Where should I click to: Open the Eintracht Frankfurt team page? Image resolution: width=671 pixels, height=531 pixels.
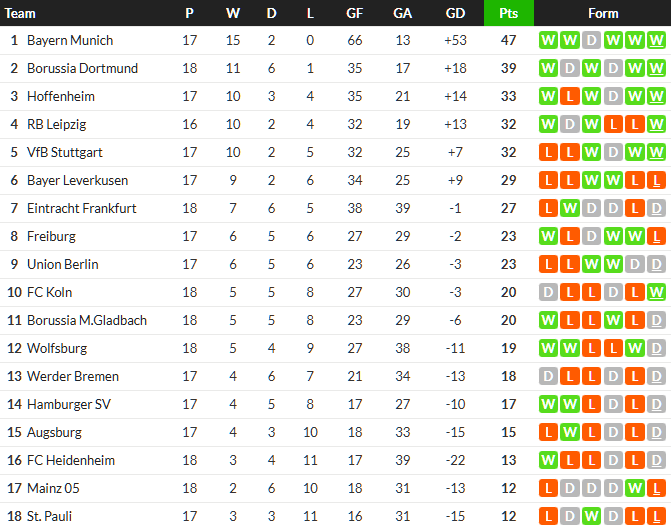pyautogui.click(x=82, y=209)
